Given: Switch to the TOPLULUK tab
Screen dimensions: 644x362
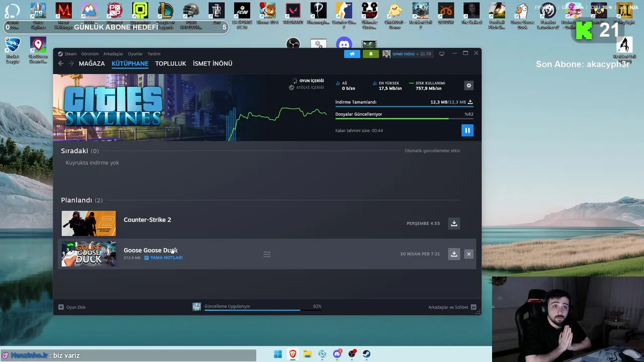Looking at the screenshot, I should tap(171, 64).
